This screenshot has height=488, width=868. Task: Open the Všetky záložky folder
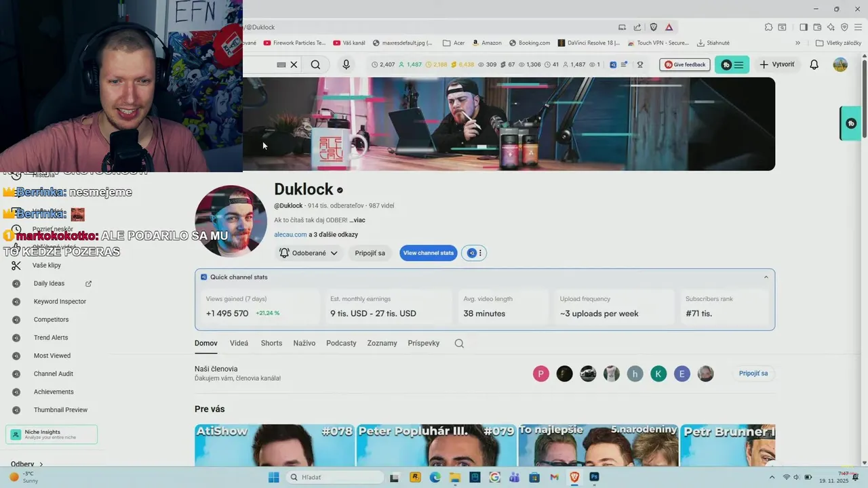click(838, 43)
